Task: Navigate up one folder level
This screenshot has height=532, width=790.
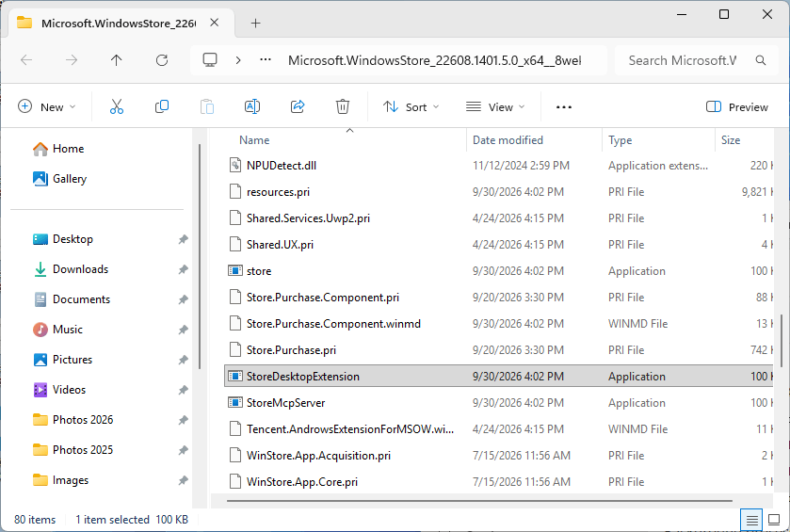Action: [x=117, y=60]
